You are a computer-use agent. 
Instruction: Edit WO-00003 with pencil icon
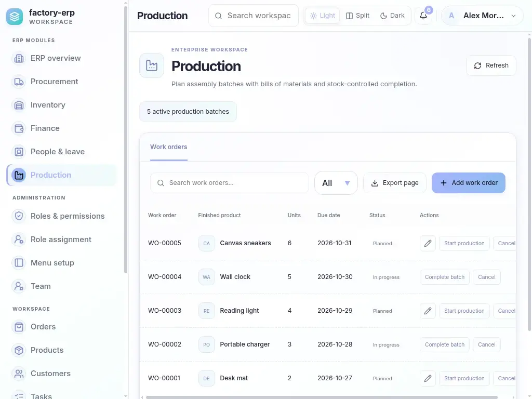click(x=428, y=311)
